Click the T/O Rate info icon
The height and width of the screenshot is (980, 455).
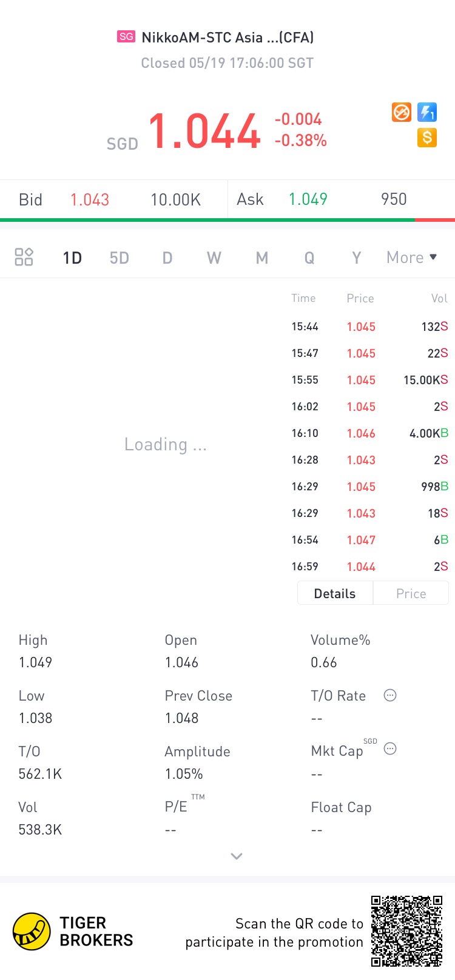(390, 695)
